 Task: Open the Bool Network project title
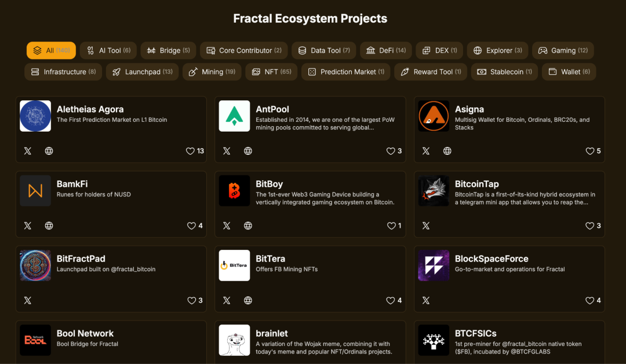pos(85,333)
